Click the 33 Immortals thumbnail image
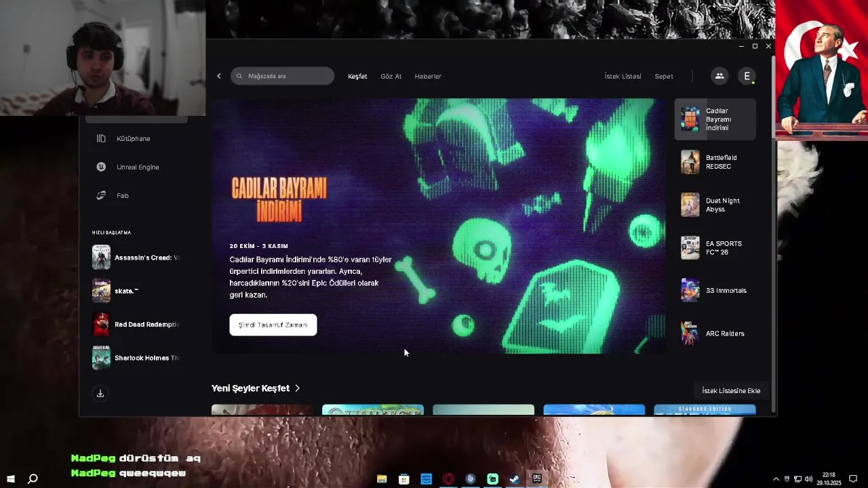Image resolution: width=868 pixels, height=488 pixels. pos(690,290)
